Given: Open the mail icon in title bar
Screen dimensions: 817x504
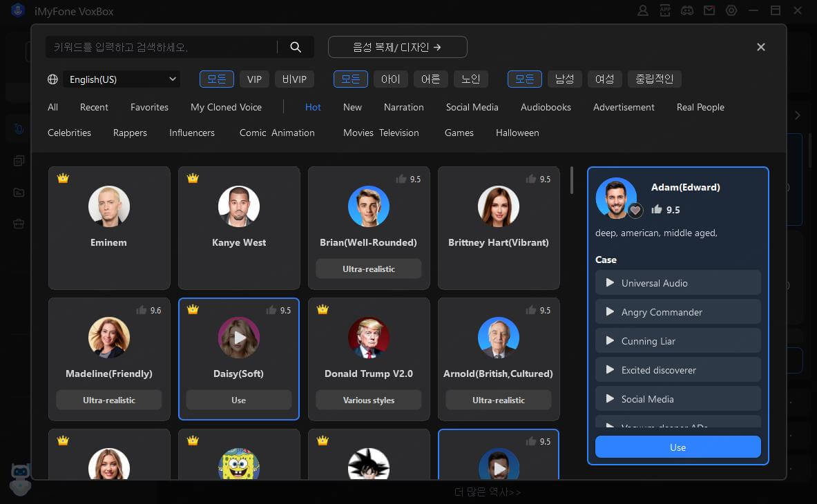Looking at the screenshot, I should click(709, 10).
